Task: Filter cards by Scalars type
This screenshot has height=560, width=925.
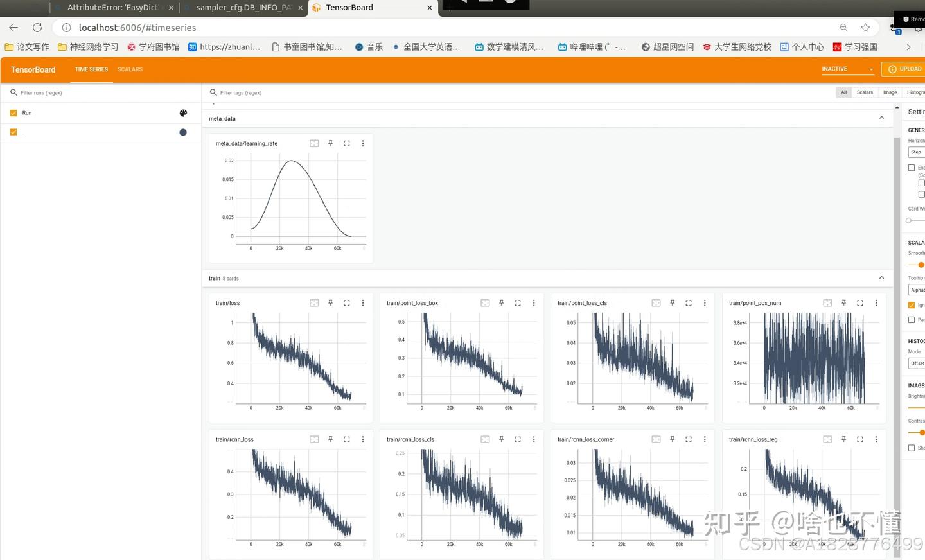Action: [865, 92]
